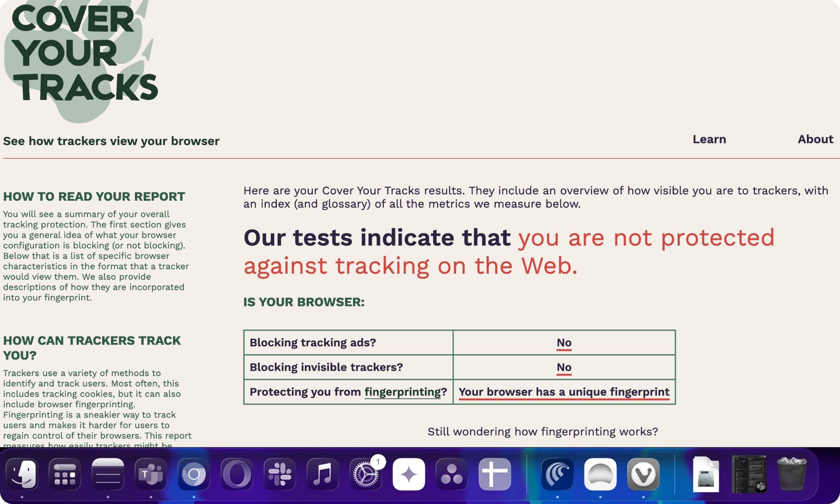The height and width of the screenshot is (504, 840).
Task: Open the Trash in the dock
Action: (x=792, y=474)
